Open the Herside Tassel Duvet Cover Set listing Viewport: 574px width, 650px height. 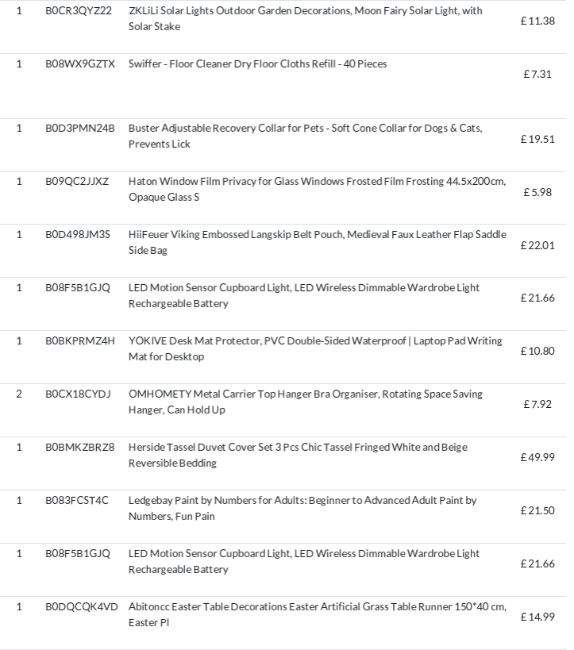click(298, 455)
